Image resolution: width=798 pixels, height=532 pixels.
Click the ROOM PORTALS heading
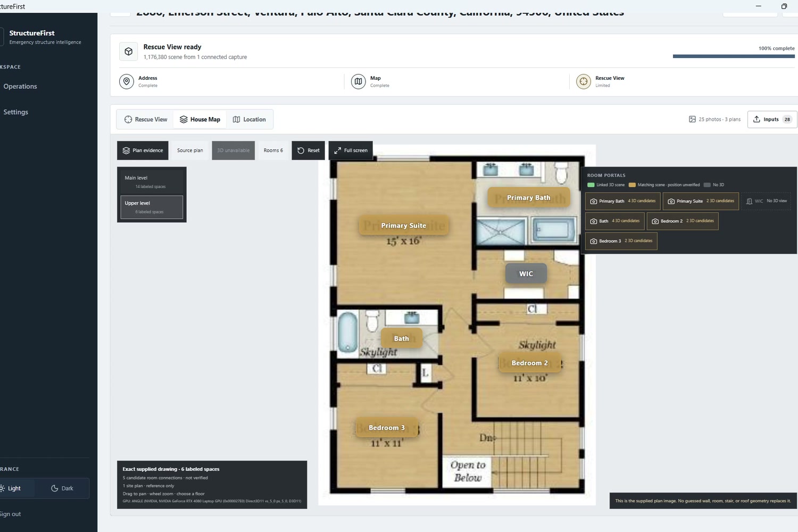point(606,176)
